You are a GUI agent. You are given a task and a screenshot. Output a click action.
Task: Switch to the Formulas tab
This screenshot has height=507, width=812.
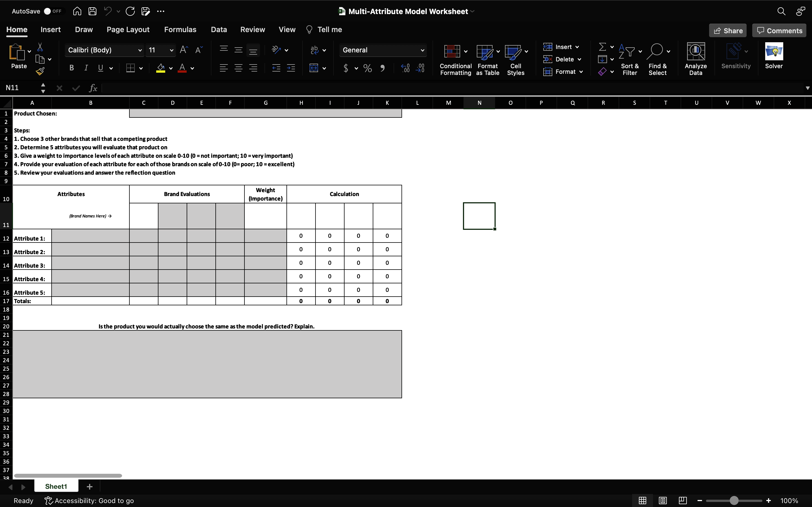180,30
